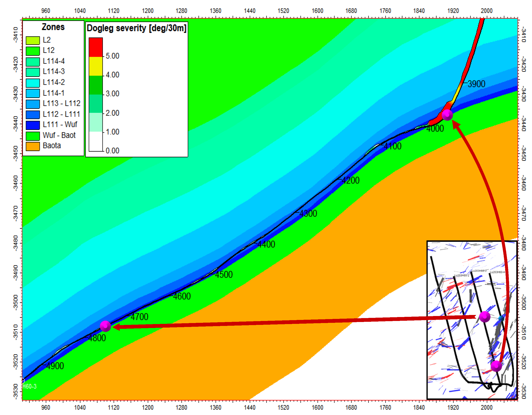
Task: Click the upper magenta marker in inset map
Action: (x=484, y=317)
